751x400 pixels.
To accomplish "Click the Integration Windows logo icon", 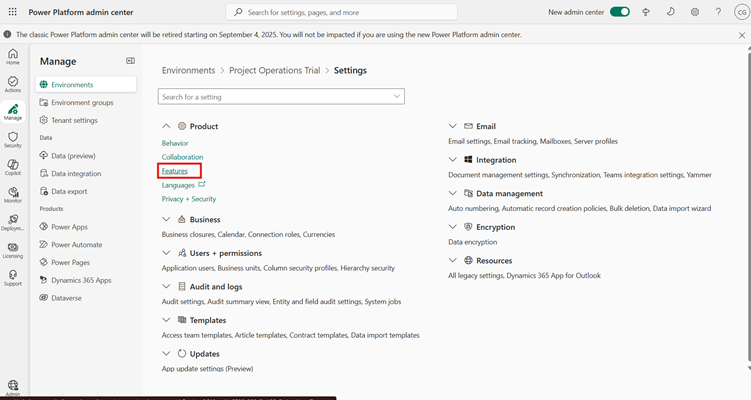I will tap(468, 160).
